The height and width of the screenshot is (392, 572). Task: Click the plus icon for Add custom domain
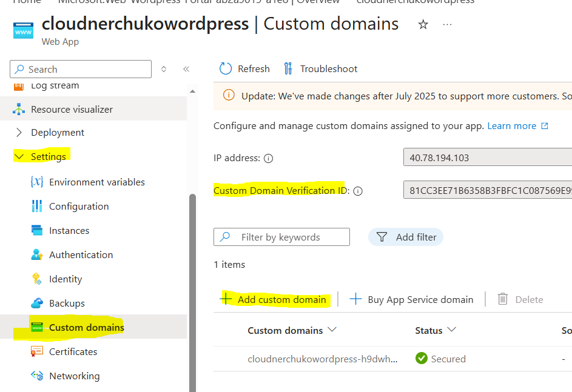(226, 298)
